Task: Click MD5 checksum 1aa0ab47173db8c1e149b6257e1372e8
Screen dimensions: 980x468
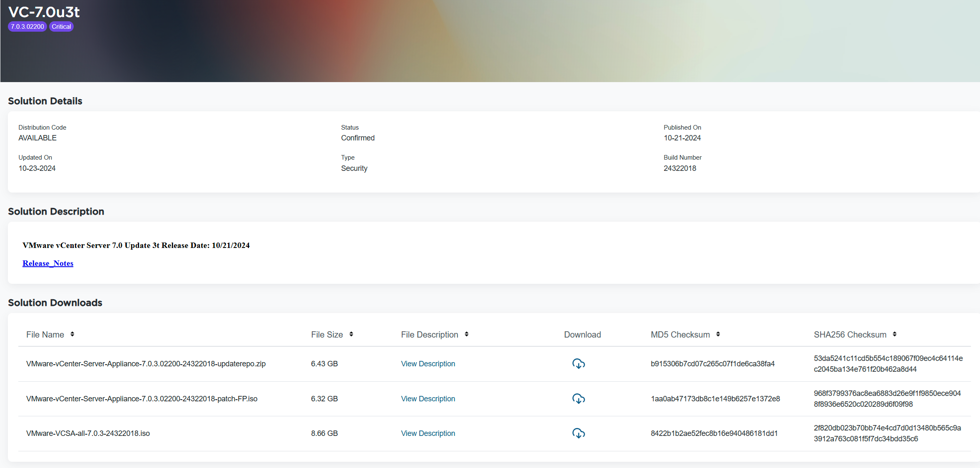Action: pos(715,399)
